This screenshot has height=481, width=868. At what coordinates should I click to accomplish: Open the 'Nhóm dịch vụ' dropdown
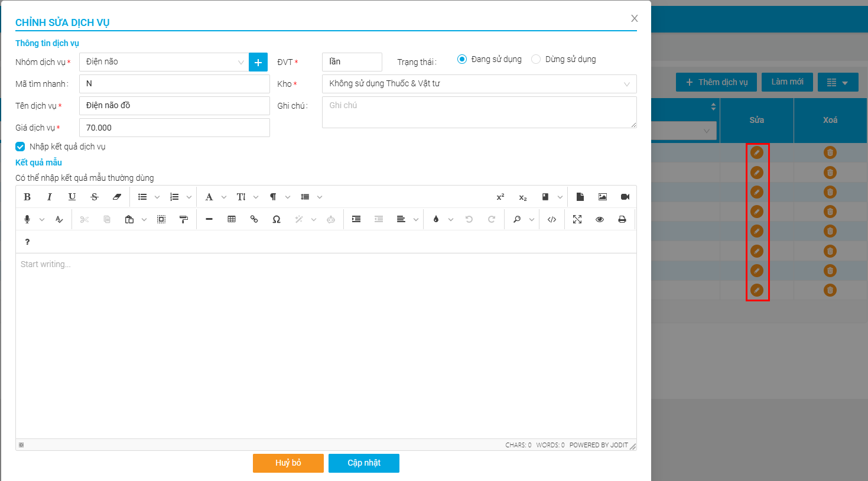click(x=164, y=62)
